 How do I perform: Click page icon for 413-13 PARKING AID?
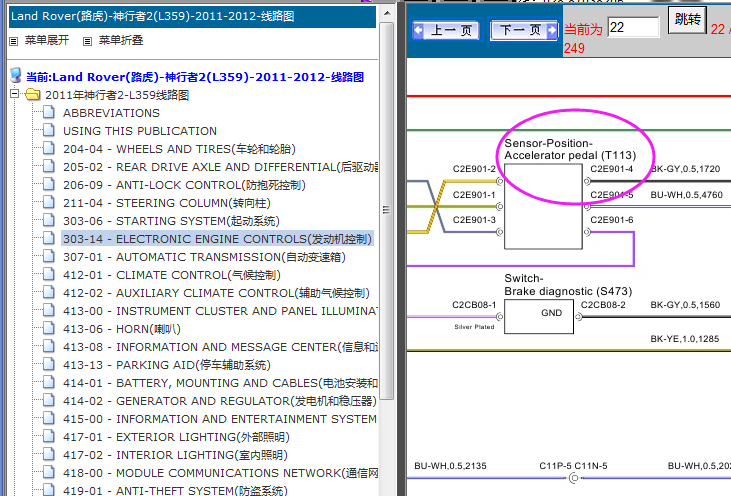pos(48,364)
